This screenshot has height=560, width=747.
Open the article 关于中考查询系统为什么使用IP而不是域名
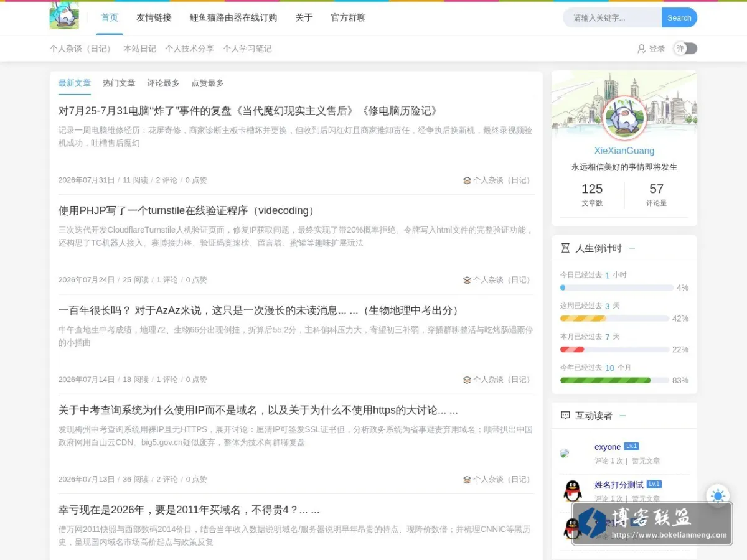tap(258, 410)
